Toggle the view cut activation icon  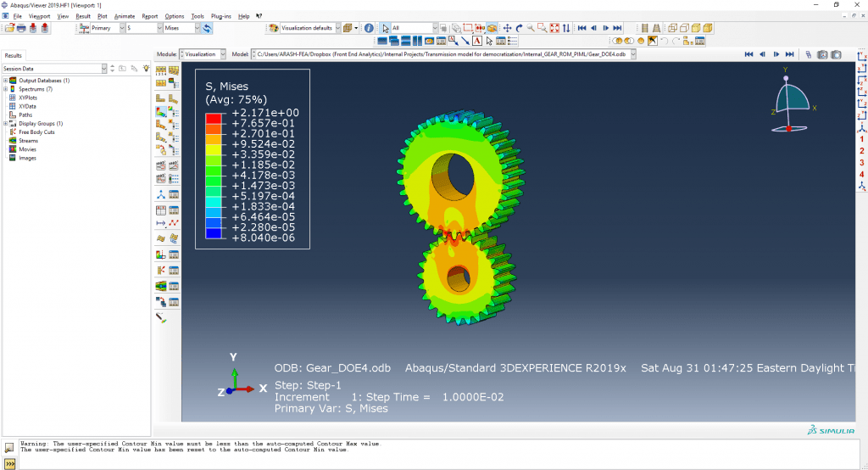pyautogui.click(x=160, y=255)
